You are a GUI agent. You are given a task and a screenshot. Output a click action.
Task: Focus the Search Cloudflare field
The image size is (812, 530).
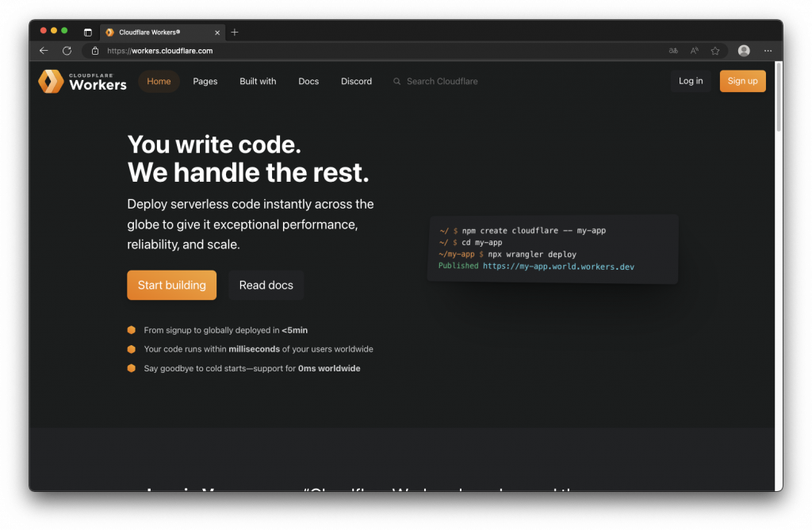coord(442,82)
